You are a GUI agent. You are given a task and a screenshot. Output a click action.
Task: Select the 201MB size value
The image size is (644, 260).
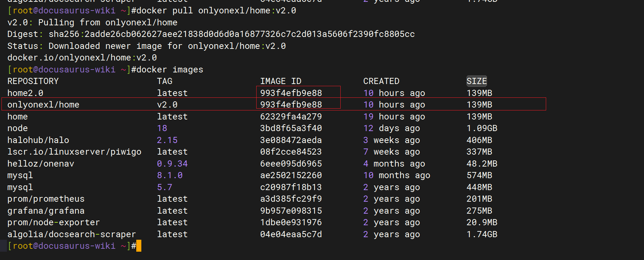pyautogui.click(x=479, y=199)
